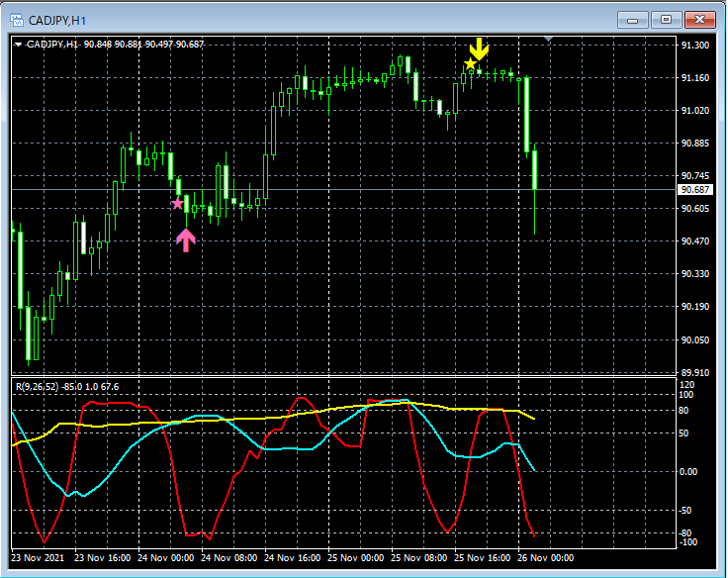Click the 90.050 price scale label
The width and height of the screenshot is (728, 578).
[x=695, y=339]
